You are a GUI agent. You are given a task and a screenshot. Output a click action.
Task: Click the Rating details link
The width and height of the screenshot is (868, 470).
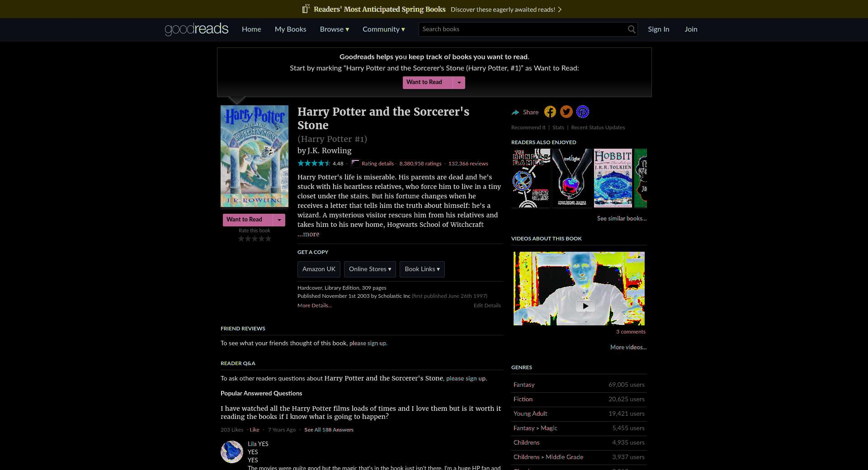click(377, 164)
